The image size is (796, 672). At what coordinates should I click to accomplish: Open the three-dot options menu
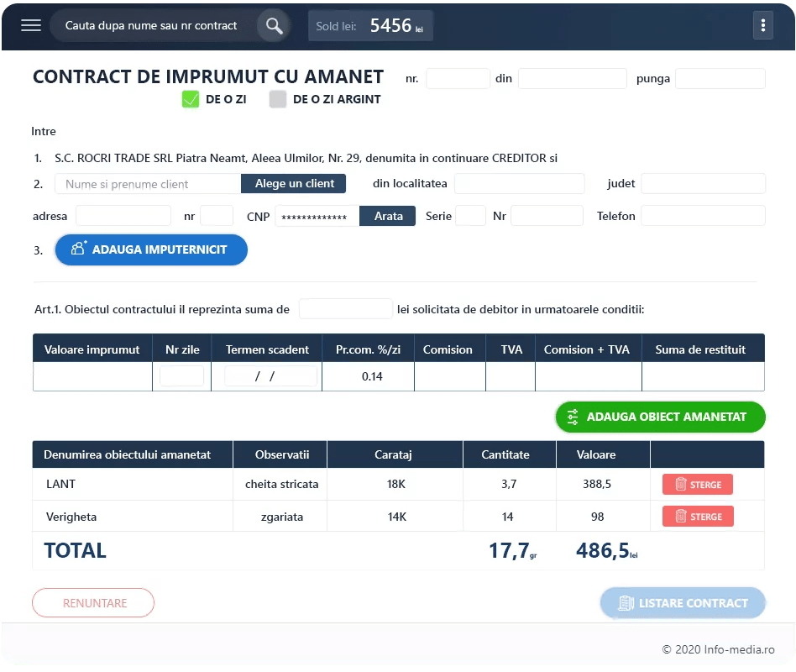(763, 25)
